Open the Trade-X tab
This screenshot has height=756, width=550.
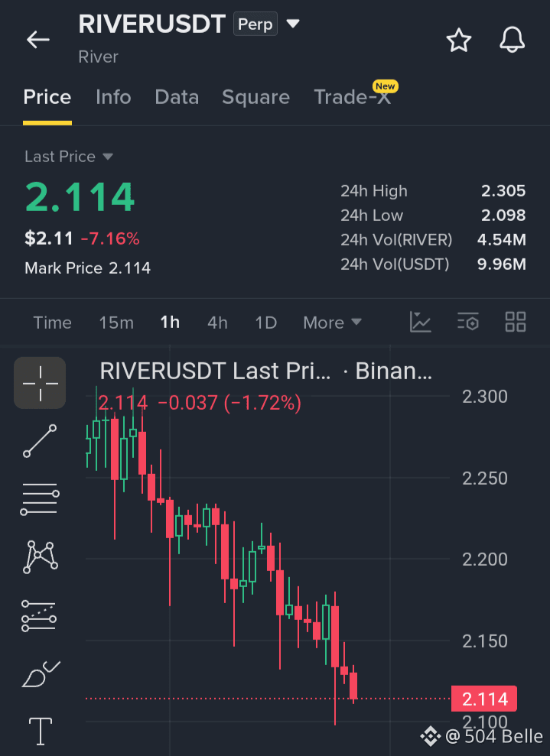click(x=352, y=97)
